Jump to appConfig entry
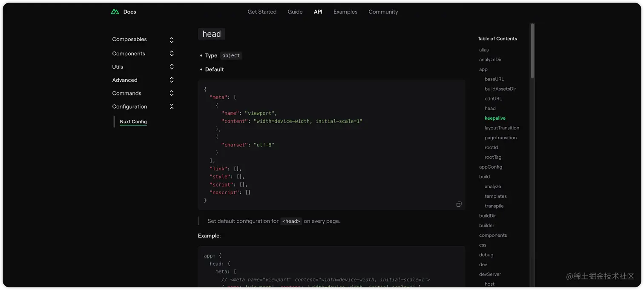Screen dimensions: 644x290 (x=491, y=167)
